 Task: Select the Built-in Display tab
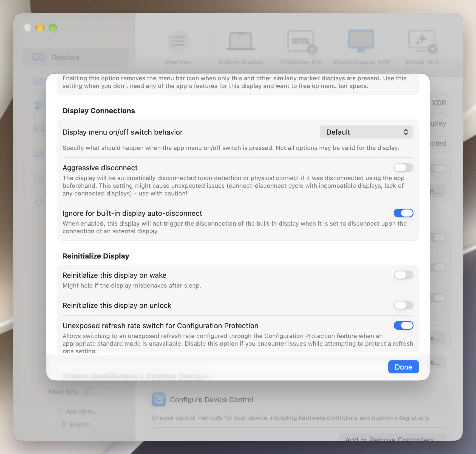tap(240, 48)
